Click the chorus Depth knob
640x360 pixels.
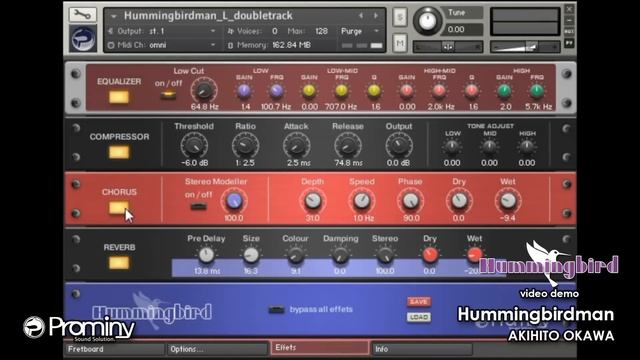point(313,201)
